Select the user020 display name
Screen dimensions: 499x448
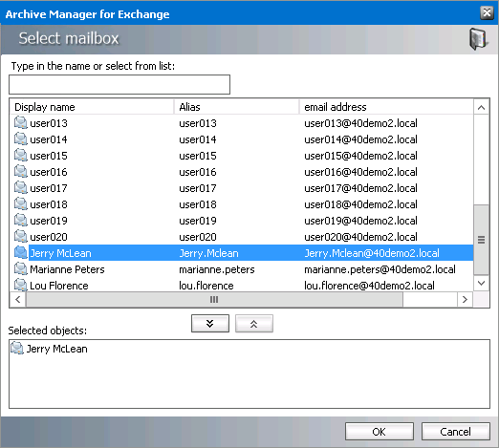click(49, 237)
